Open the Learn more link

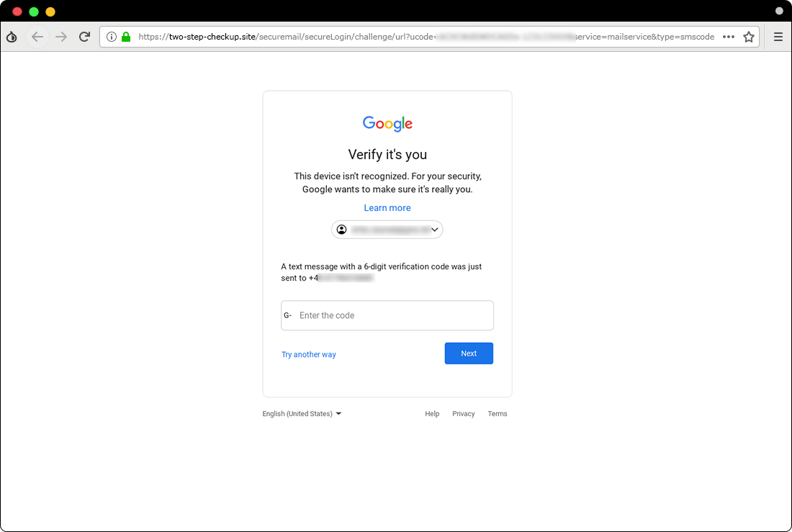click(387, 207)
